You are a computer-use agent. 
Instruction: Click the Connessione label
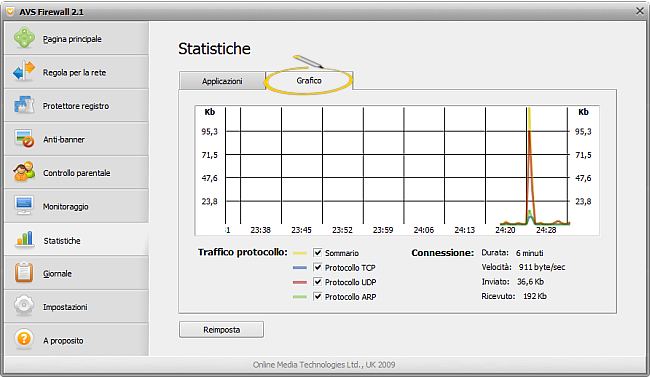coord(442,253)
